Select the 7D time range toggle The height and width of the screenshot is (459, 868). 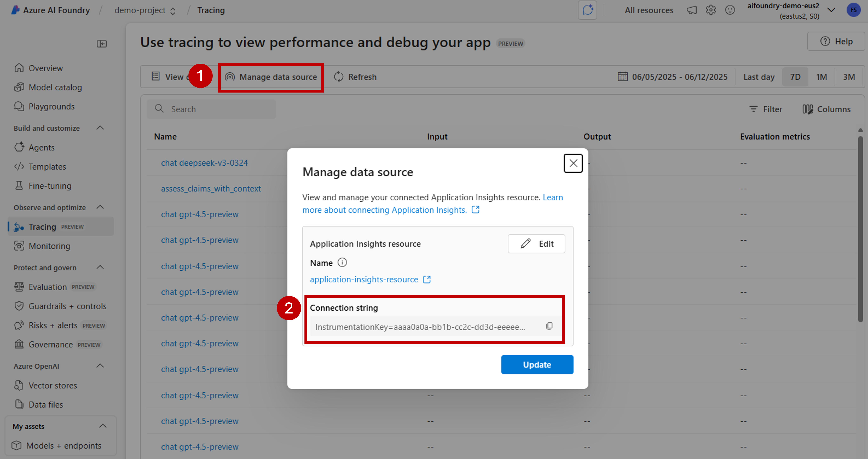point(795,77)
